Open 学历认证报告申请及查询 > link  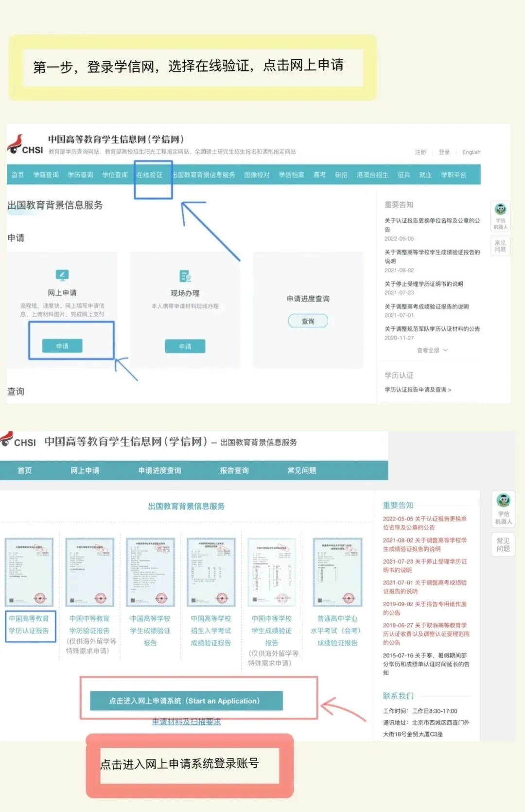click(418, 390)
